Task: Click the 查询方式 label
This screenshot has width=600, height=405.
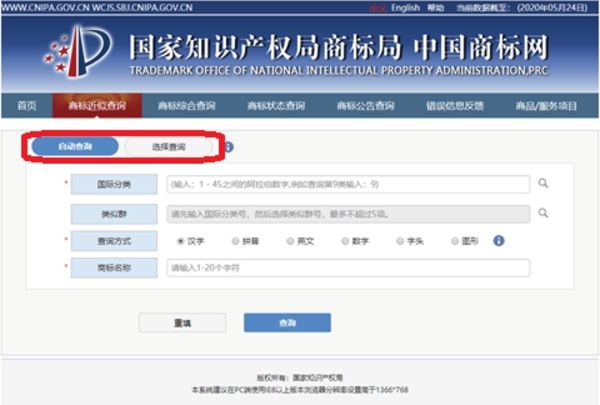Action: [x=114, y=241]
